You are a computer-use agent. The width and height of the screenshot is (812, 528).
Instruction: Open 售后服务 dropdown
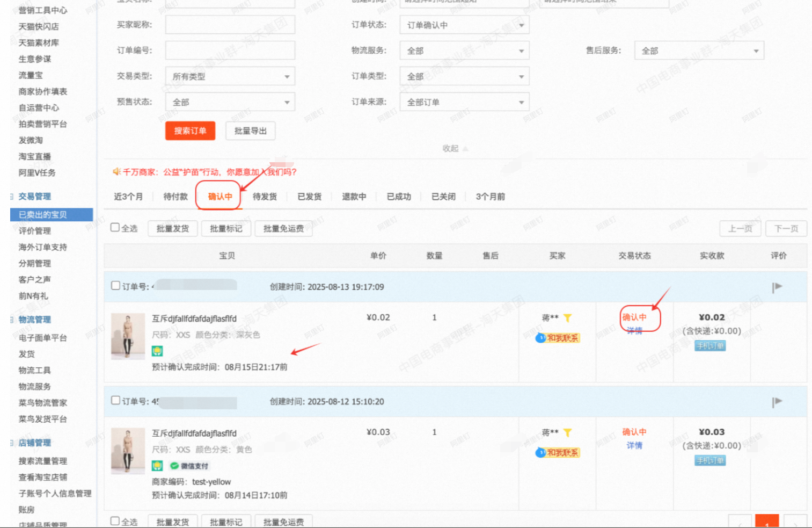[699, 50]
